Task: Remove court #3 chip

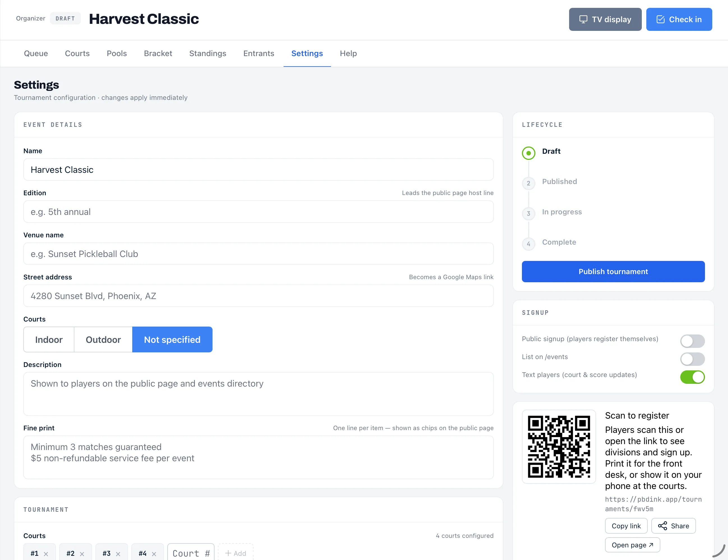Action: click(118, 554)
